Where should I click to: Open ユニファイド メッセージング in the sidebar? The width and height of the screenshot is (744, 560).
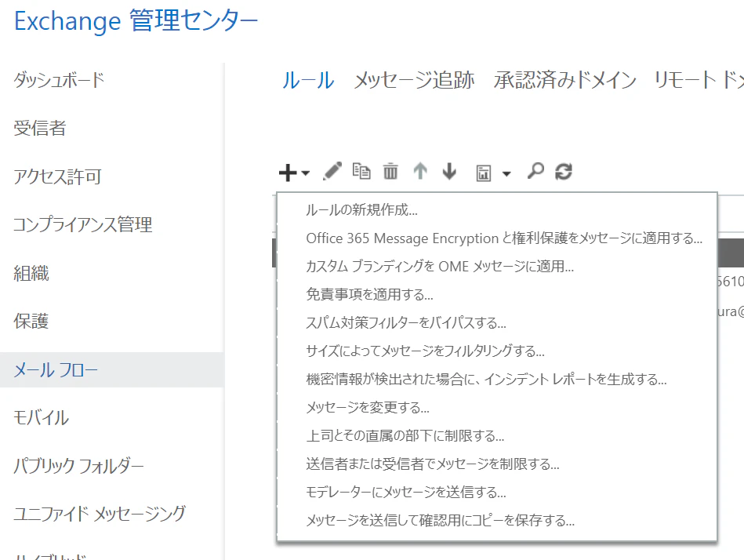(x=100, y=514)
